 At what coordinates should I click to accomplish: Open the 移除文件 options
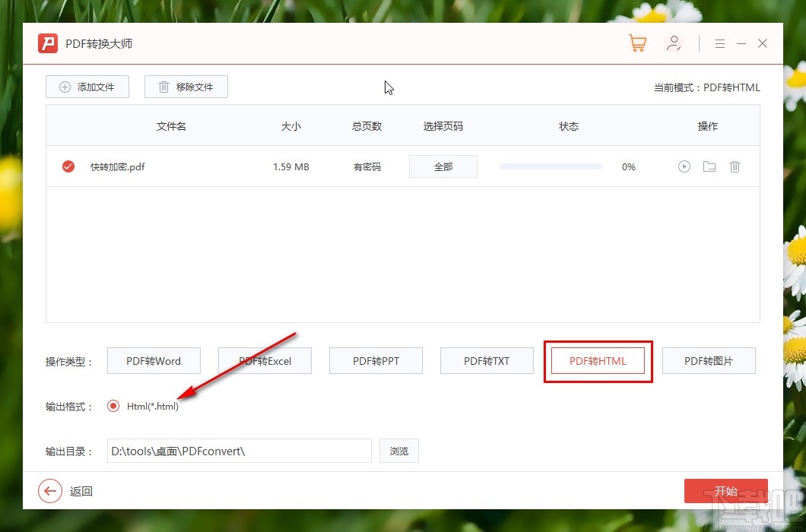point(186,87)
